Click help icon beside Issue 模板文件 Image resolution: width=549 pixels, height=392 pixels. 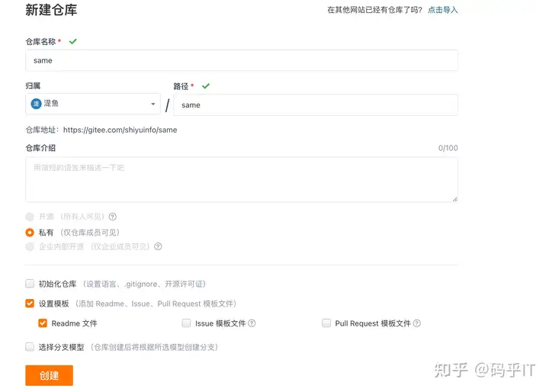252,323
